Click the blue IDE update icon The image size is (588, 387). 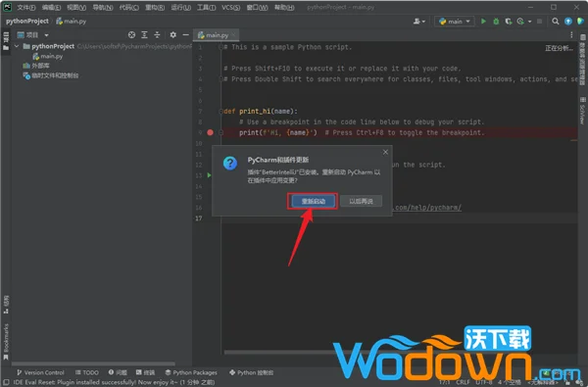[568, 22]
